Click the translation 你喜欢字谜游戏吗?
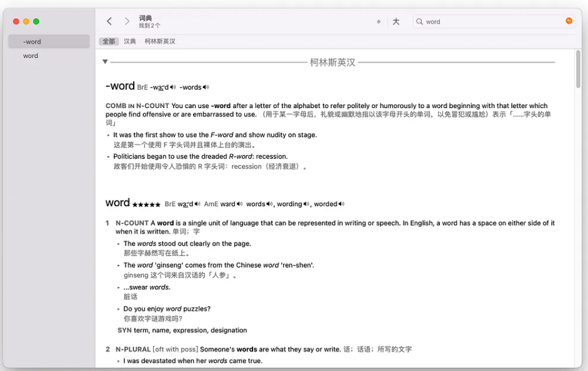 tap(152, 319)
